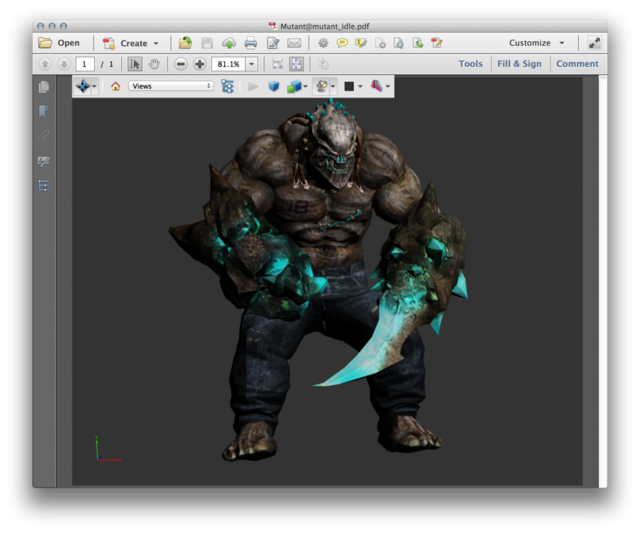Viewport: 640px width, 533px height.
Task: Click the Save floppy disk icon
Action: [207, 43]
